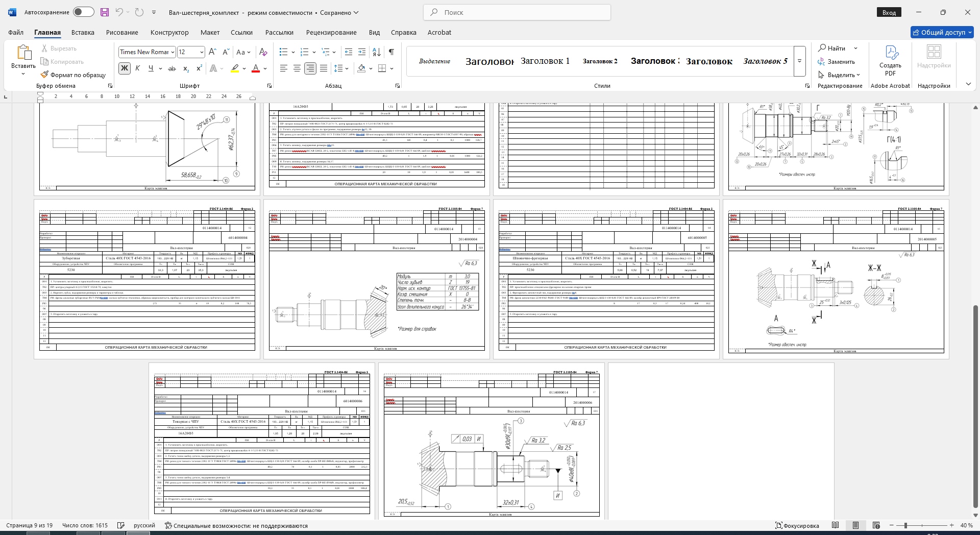Click the Поиск search field

(x=517, y=12)
